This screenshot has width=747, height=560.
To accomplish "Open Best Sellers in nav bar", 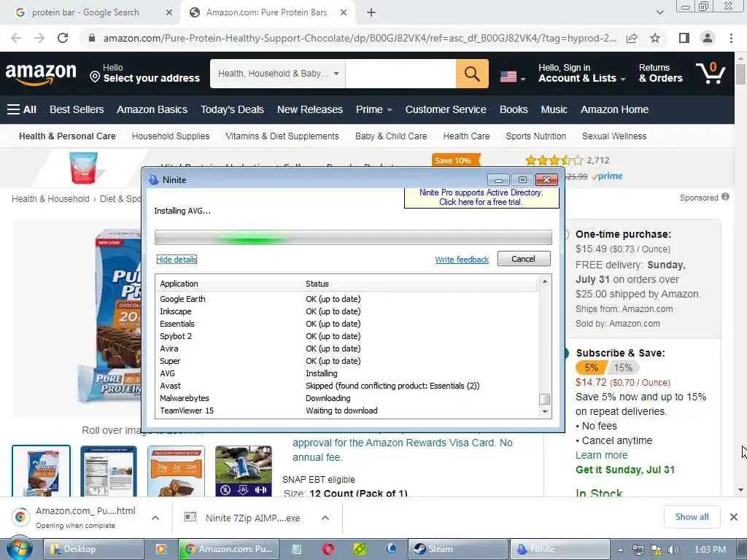I will [x=77, y=109].
